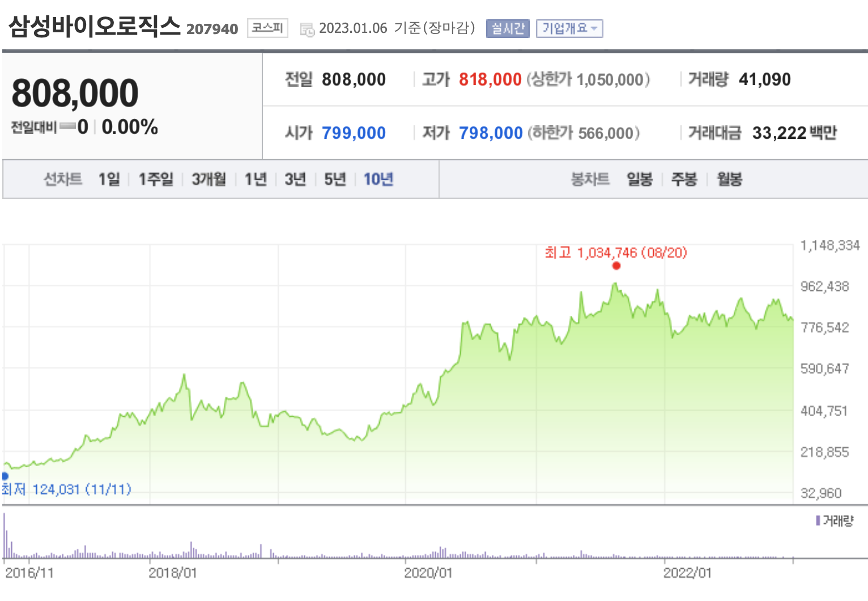Screen dimensions: 868x601
Task: Click the 최고 1,034,746 (08/20) label
Action: [x=616, y=252]
